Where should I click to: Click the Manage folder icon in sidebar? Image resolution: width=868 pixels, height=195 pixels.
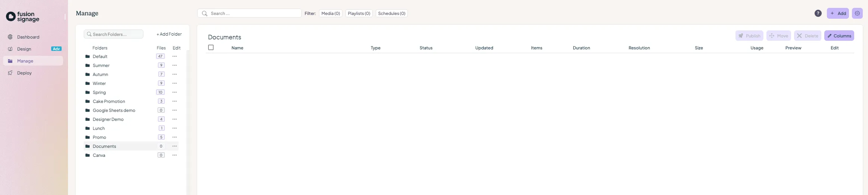(x=10, y=61)
